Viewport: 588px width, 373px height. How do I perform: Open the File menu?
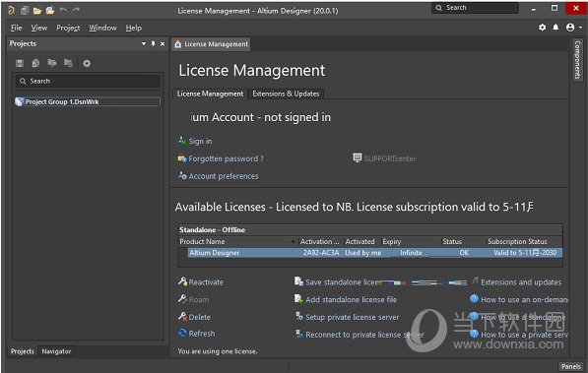pyautogui.click(x=16, y=28)
